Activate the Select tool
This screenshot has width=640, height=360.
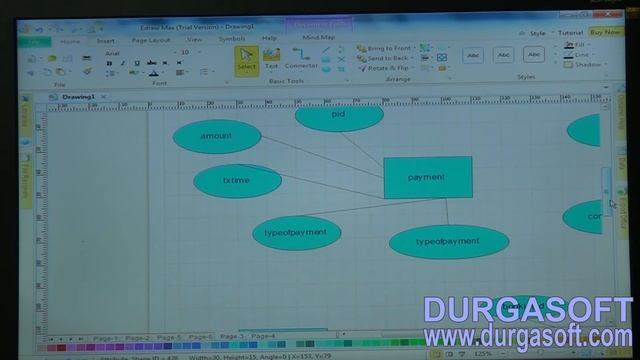point(247,61)
